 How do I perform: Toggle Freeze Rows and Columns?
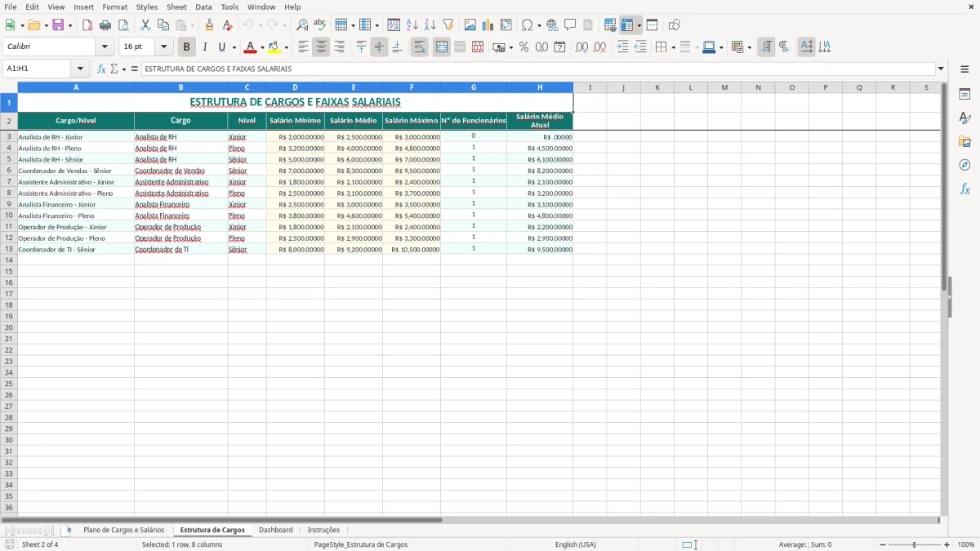coord(627,25)
